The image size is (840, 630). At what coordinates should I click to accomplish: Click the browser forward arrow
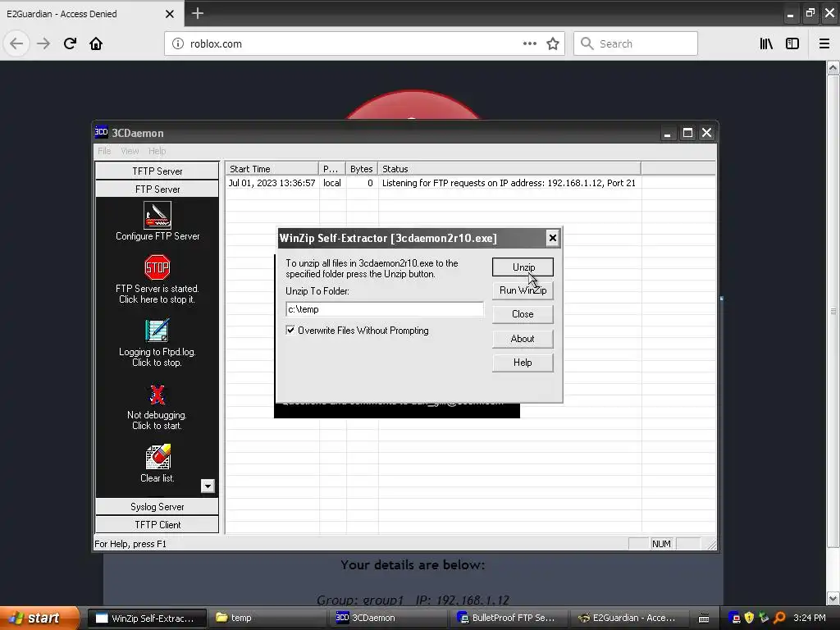click(43, 43)
